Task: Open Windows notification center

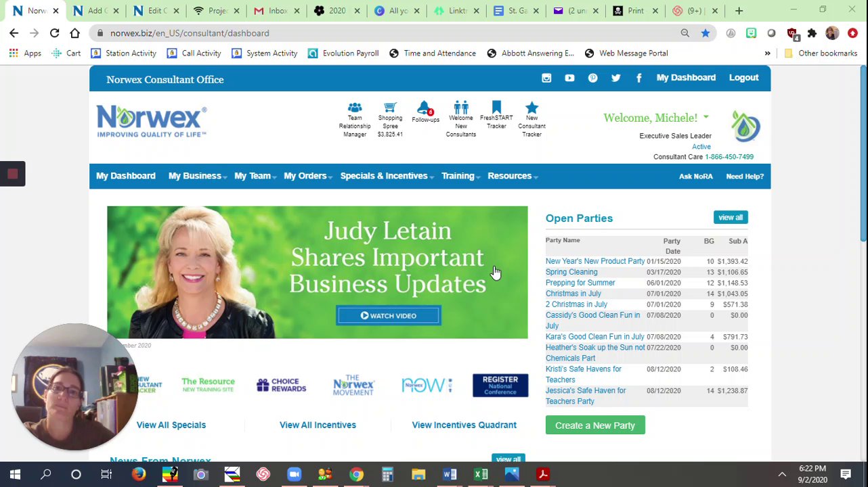Action: (846, 474)
